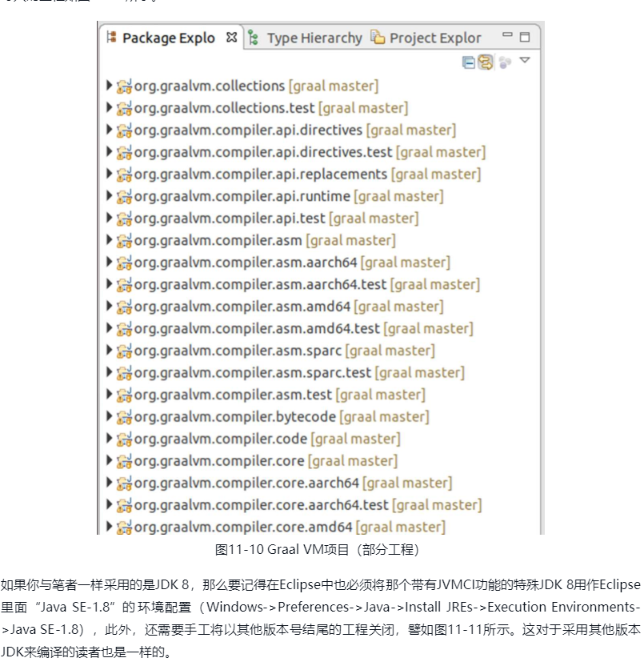644x662 pixels.
Task: Click project icon of org.graalvm.compiler.asm.sparc
Action: click(124, 351)
